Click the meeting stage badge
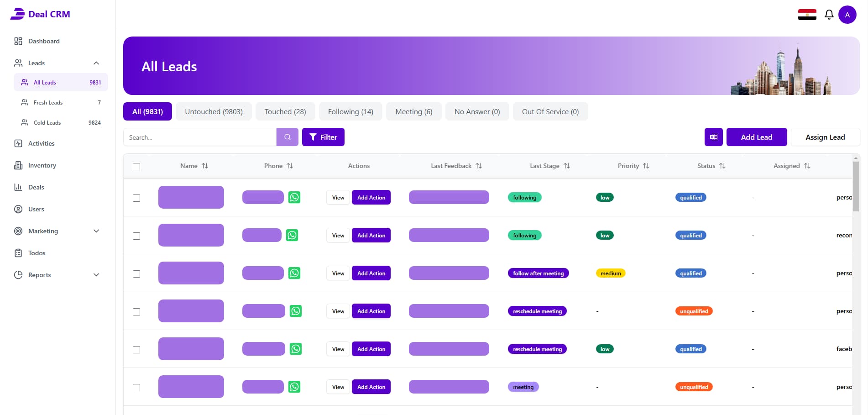This screenshot has height=415, width=868. pyautogui.click(x=523, y=387)
